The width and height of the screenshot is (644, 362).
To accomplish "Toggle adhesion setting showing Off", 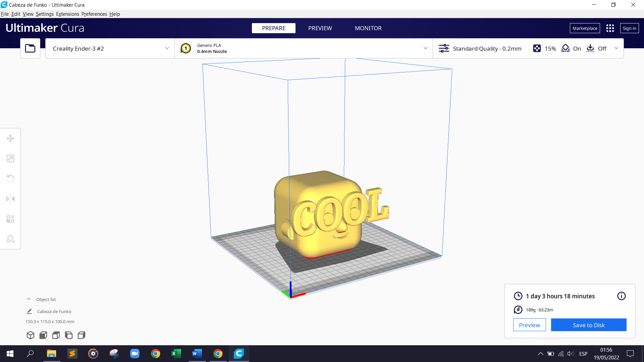I will 597,49.
